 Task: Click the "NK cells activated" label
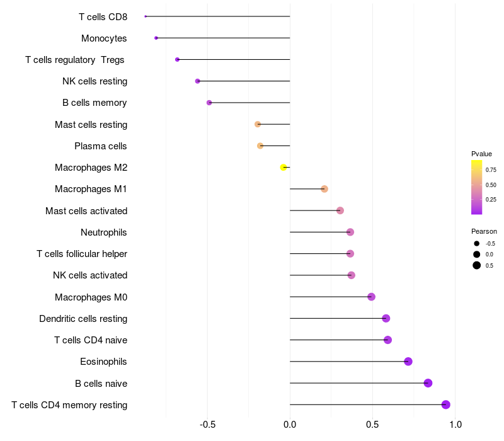click(x=90, y=275)
